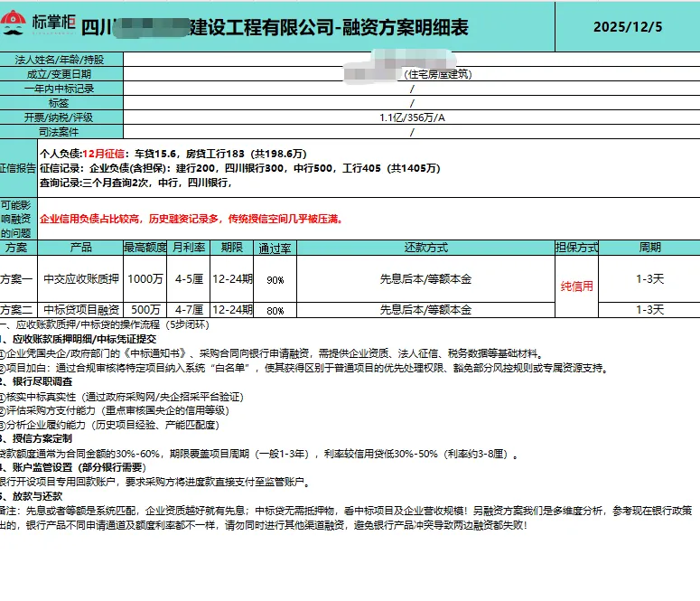This screenshot has width=700, height=601.
Task: Select the line 分析企业履约能力
Action: pyautogui.click(x=110, y=425)
